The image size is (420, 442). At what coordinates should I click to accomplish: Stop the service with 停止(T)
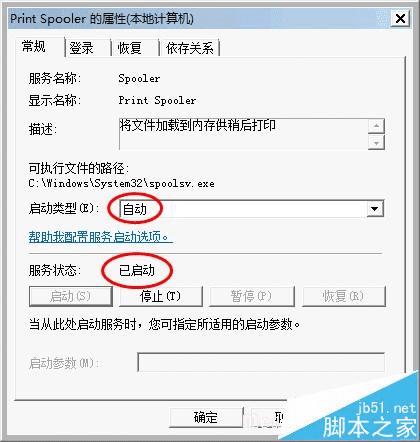pyautogui.click(x=161, y=296)
